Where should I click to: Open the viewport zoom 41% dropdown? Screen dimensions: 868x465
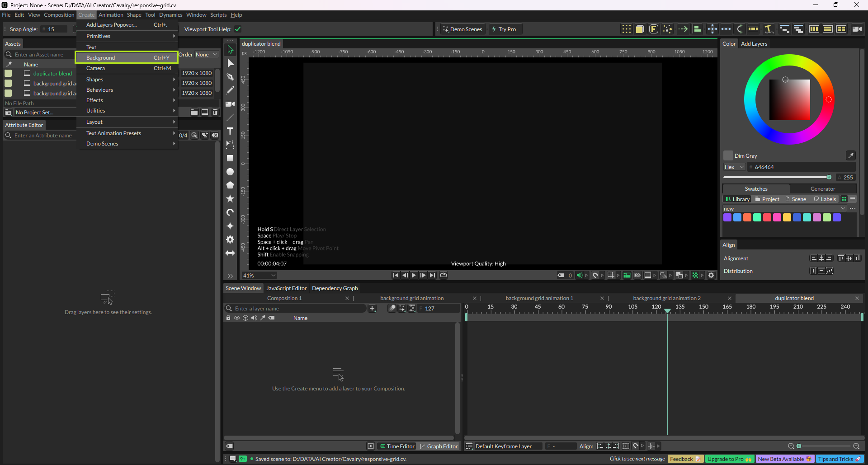[259, 276]
